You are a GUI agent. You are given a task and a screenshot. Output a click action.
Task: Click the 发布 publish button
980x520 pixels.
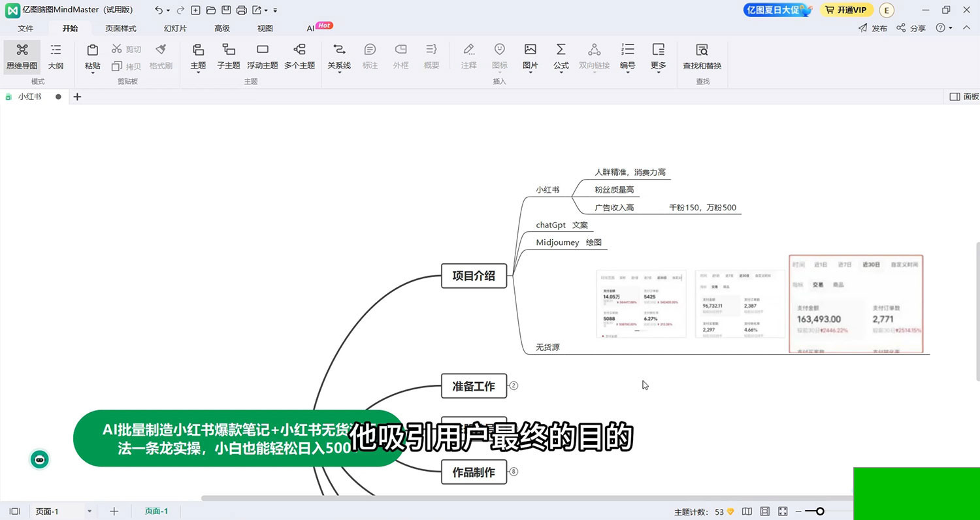point(873,28)
